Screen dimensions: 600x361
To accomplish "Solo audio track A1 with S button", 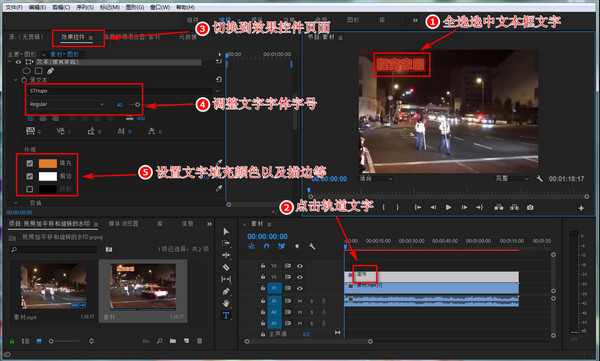I will [311, 301].
